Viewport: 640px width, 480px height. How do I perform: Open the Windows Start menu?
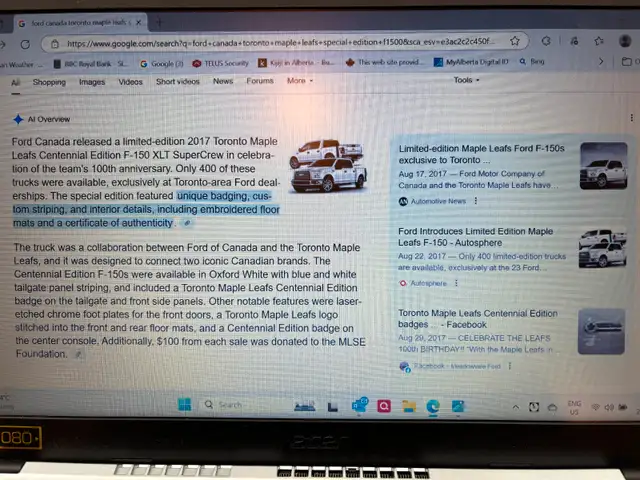coord(184,405)
